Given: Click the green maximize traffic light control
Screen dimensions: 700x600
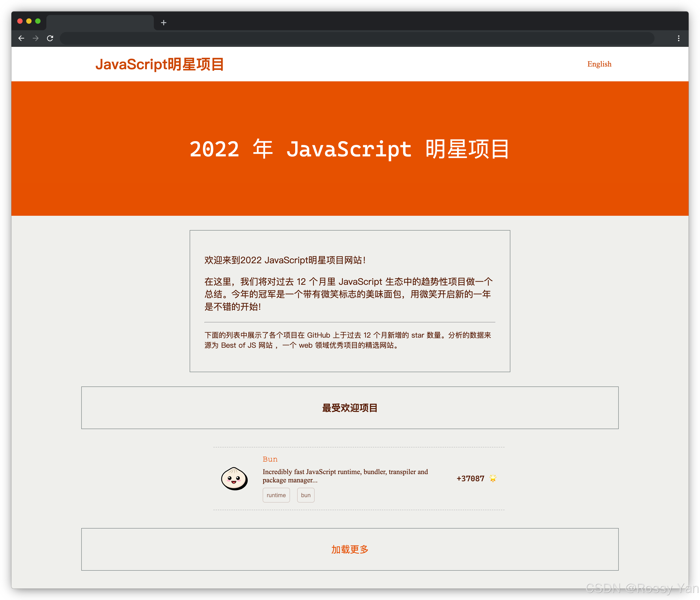Looking at the screenshot, I should 38,21.
